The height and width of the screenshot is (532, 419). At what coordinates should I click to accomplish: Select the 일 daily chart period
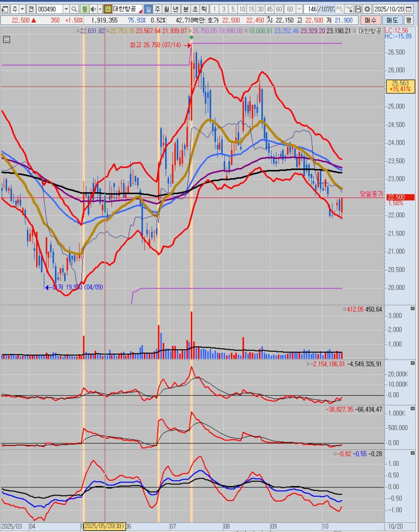[148, 9]
